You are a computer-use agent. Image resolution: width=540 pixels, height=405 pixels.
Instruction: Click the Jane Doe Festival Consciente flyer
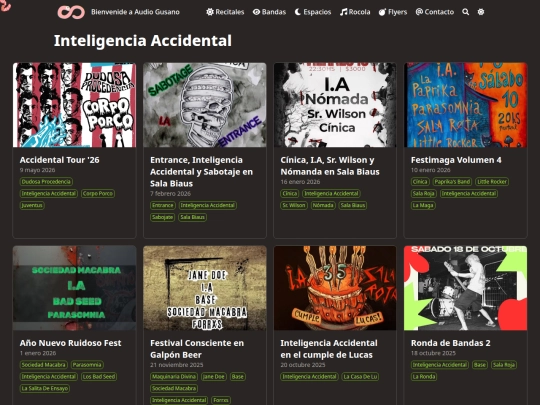point(205,288)
